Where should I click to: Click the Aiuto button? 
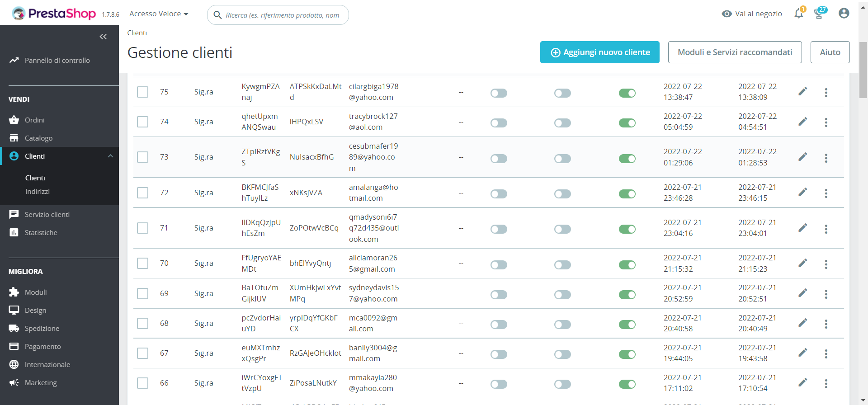(x=830, y=52)
